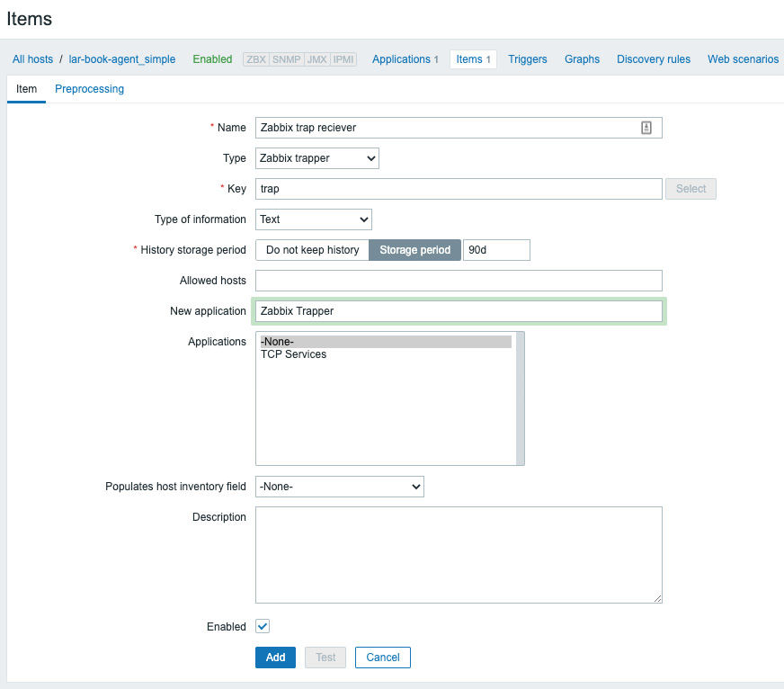The height and width of the screenshot is (689, 784).
Task: Switch to the Preprocessing tab
Action: pyautogui.click(x=90, y=88)
